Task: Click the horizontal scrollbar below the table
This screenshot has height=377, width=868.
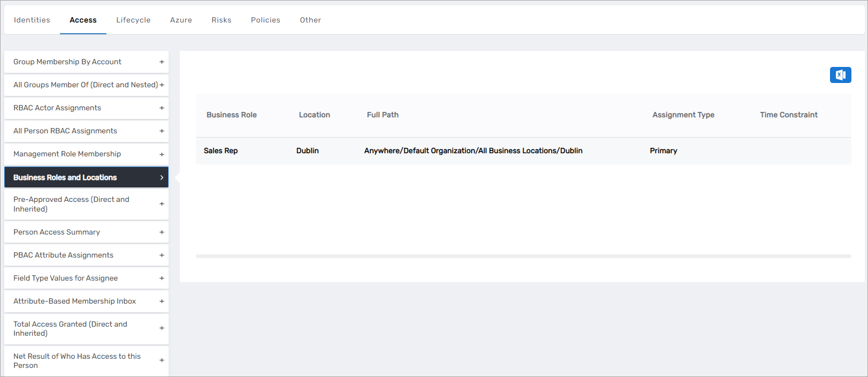Action: pyautogui.click(x=523, y=257)
